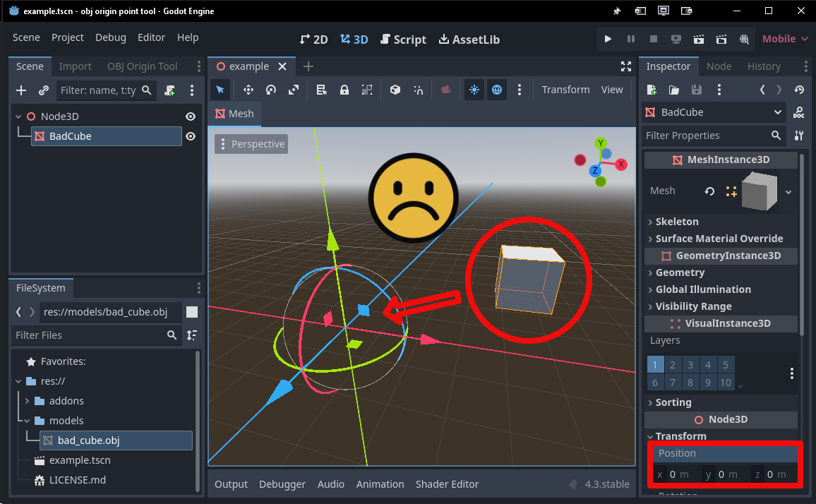816x504 pixels.
Task: Select BadCube in scene tree
Action: coord(106,136)
